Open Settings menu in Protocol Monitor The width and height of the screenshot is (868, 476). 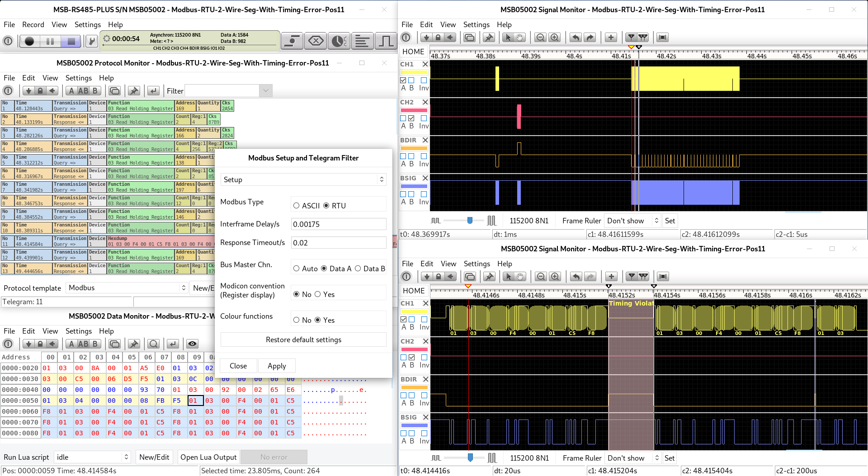pos(78,78)
